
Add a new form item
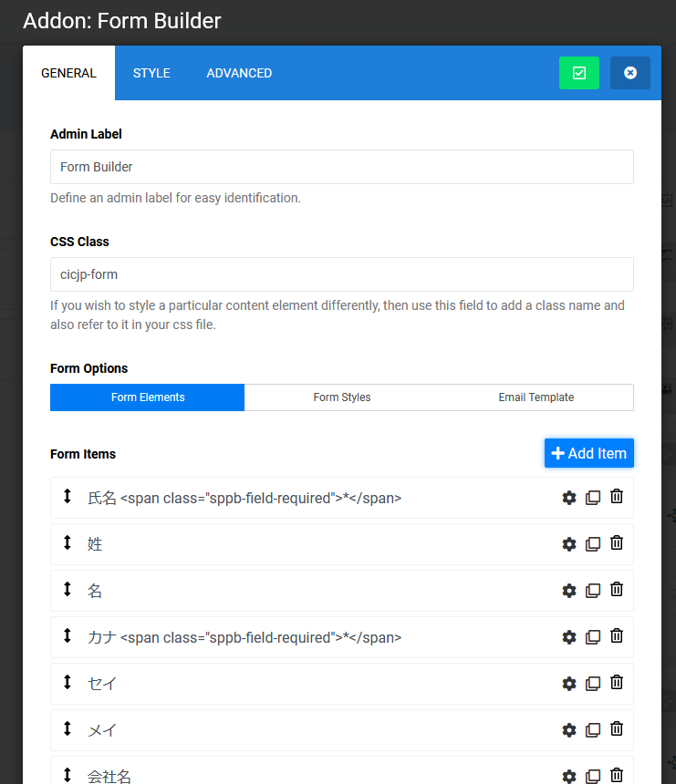tap(588, 453)
